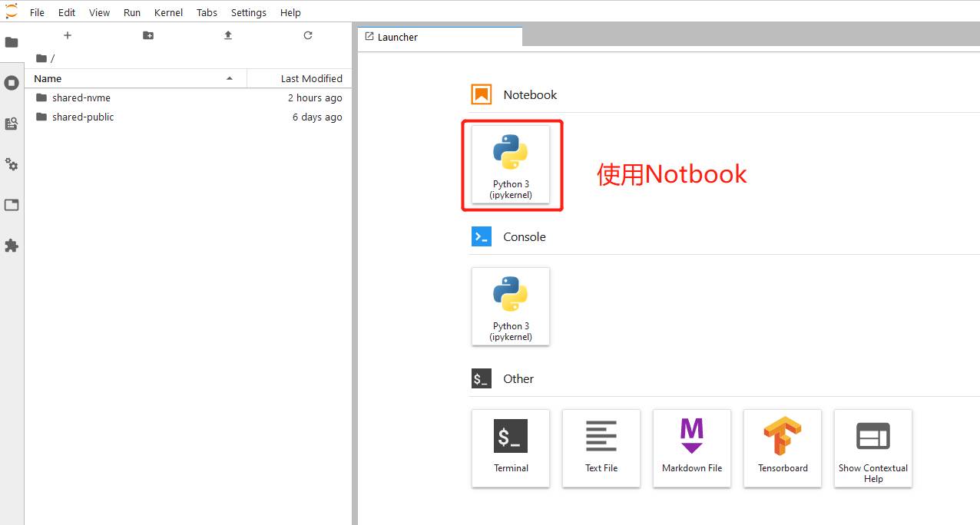Screen dimensions: 980x525
Task: Create a new Markdown File
Action: (x=692, y=448)
